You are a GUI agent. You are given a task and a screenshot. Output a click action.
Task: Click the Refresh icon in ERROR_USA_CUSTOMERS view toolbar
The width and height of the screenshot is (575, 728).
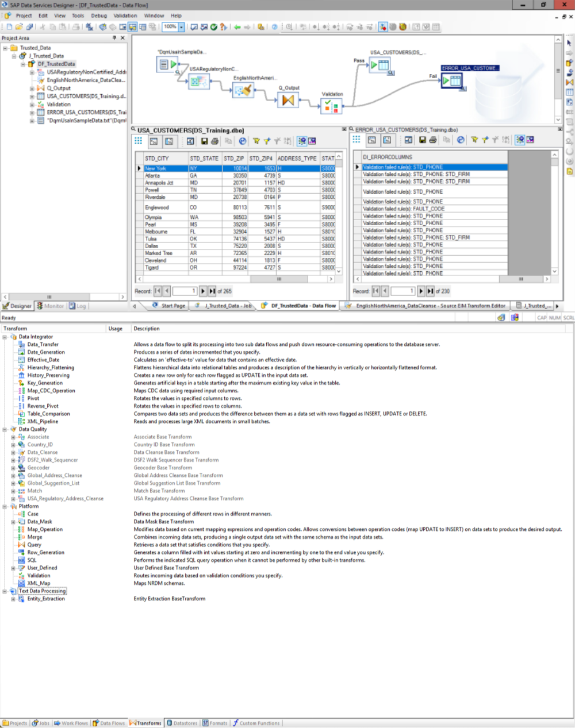click(x=461, y=140)
